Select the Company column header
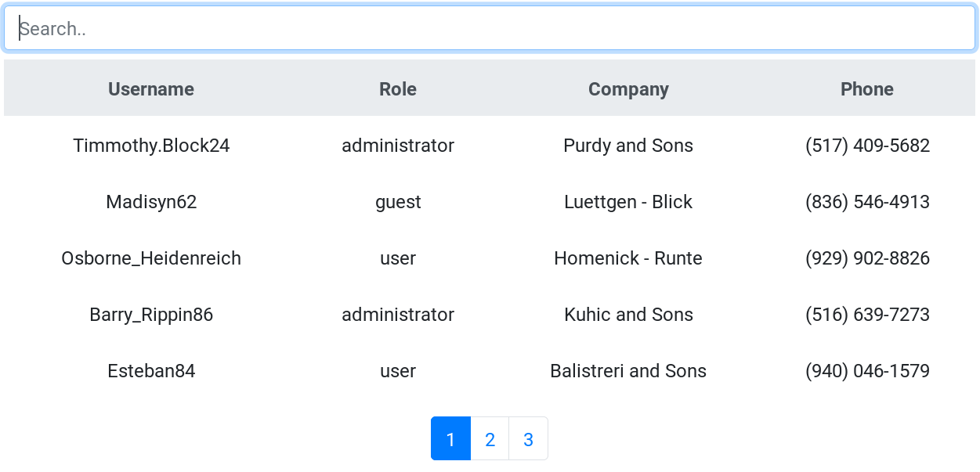Screen dimensions: 980x472 pos(628,89)
